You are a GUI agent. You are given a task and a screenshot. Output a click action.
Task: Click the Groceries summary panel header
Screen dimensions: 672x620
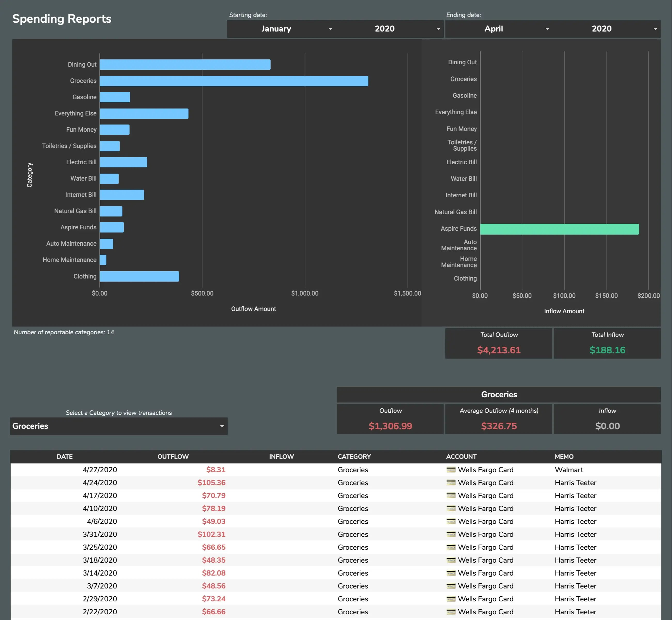(499, 394)
